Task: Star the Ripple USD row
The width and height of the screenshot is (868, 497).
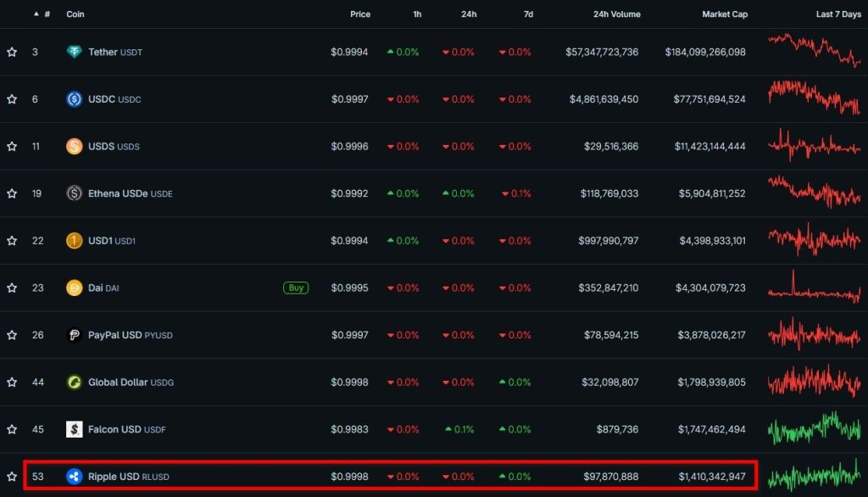Action: click(12, 477)
